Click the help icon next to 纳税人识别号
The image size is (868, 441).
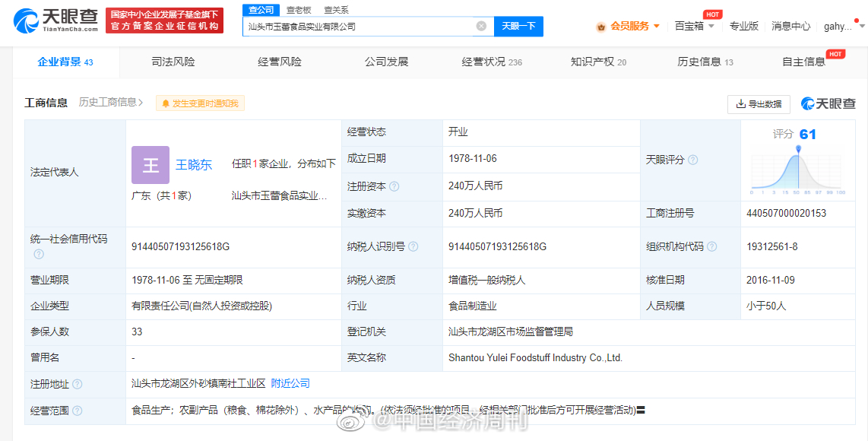tap(413, 247)
